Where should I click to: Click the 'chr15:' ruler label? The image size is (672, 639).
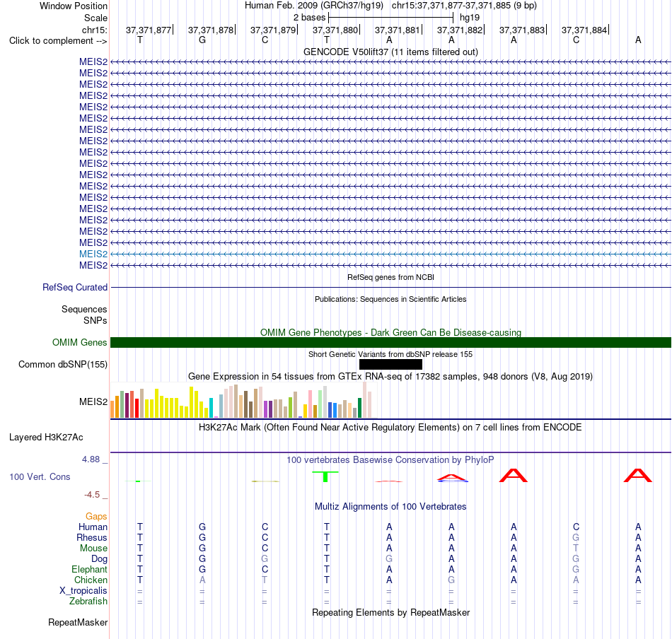[x=94, y=30]
